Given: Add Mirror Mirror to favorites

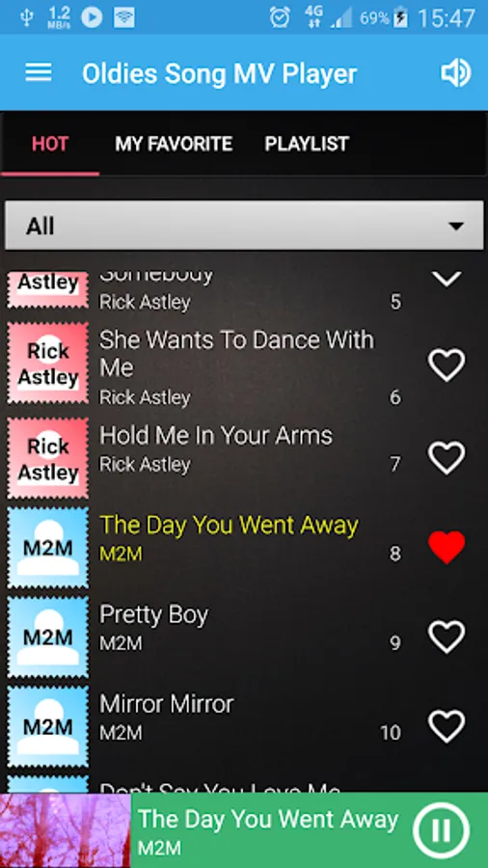Looking at the screenshot, I should click(x=447, y=726).
